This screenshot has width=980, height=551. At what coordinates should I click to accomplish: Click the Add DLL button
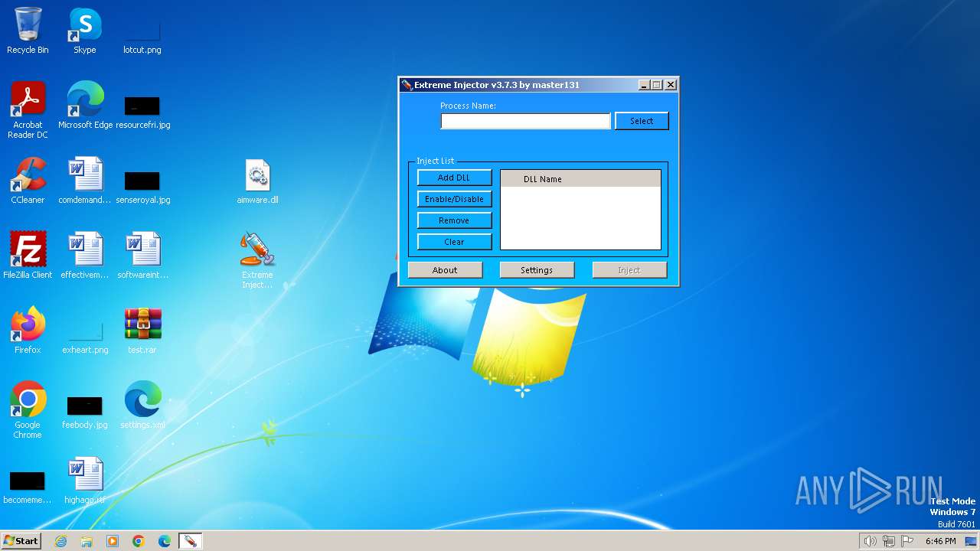(454, 178)
